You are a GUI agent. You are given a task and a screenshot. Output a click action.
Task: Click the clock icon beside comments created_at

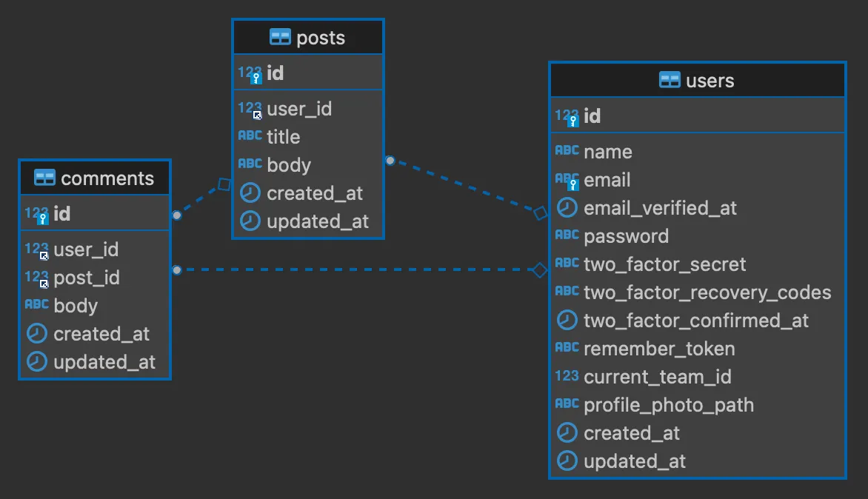pos(36,333)
